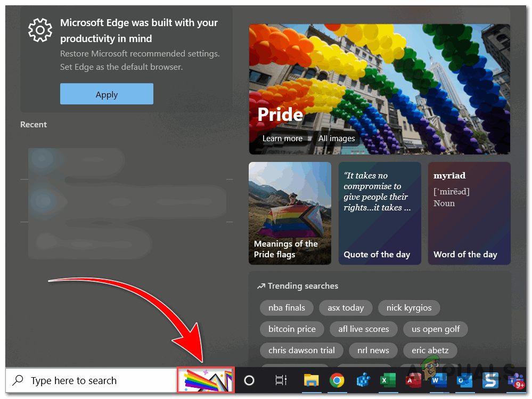Open File Explorer from the taskbar
532x399 pixels.
[x=312, y=380]
